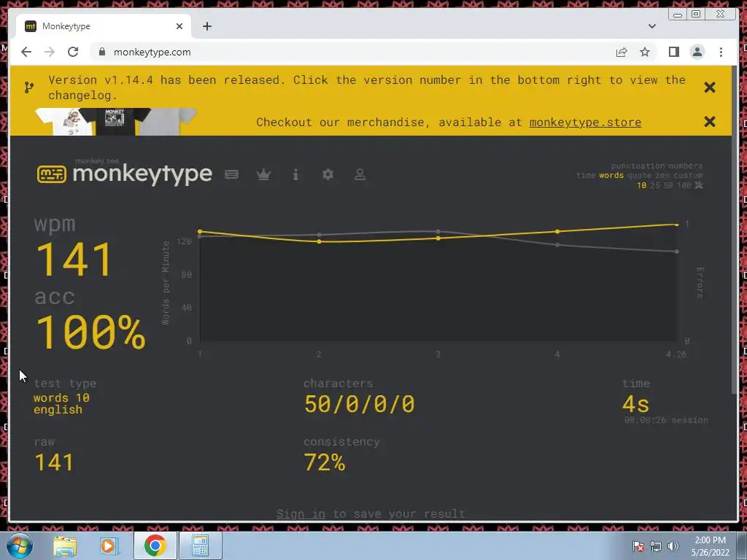Click the monkeytype title text
747x560 pixels.
142,174
